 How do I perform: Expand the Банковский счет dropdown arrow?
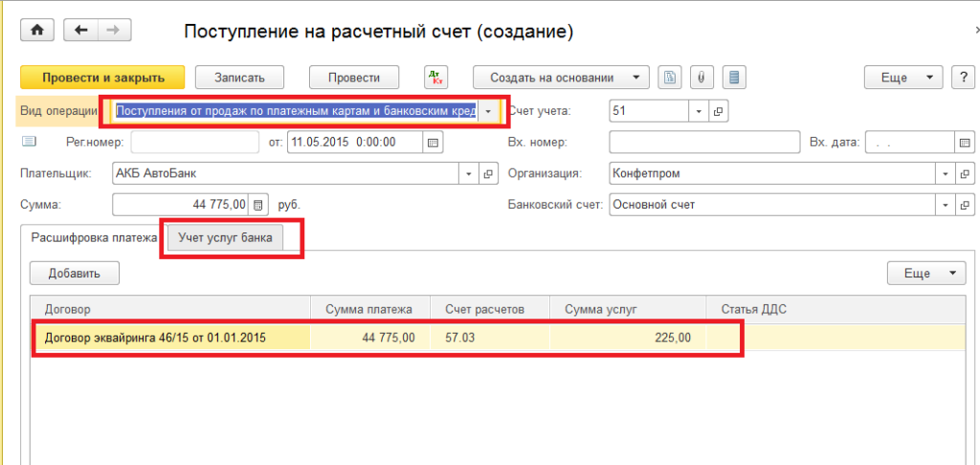coord(945,205)
